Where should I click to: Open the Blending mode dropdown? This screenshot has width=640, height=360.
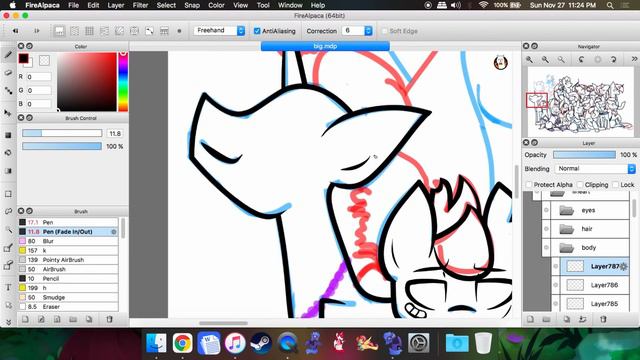pos(595,169)
